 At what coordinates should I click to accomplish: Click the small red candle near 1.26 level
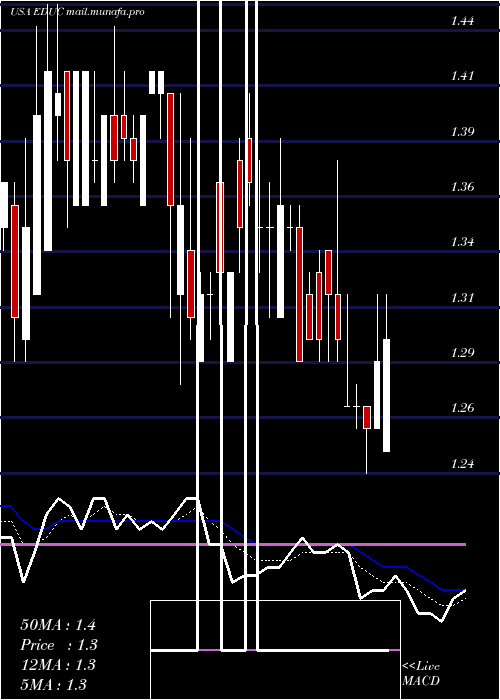pos(367,417)
